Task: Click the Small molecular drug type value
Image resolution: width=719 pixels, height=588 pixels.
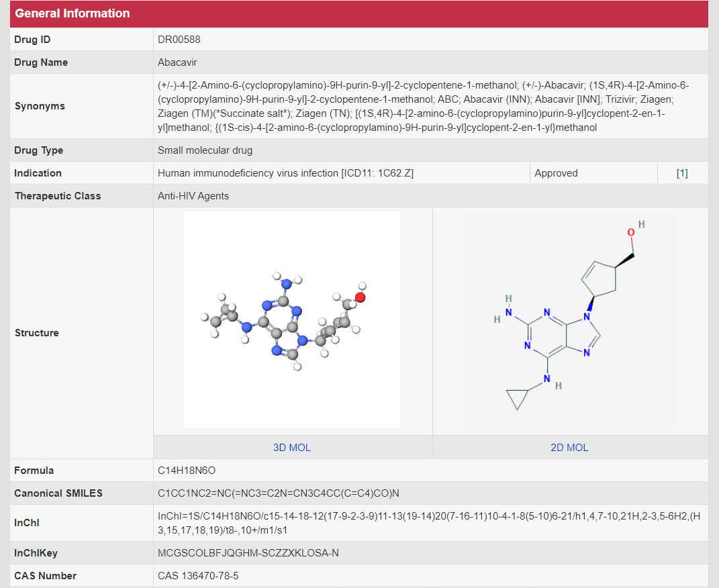Action: tap(205, 150)
